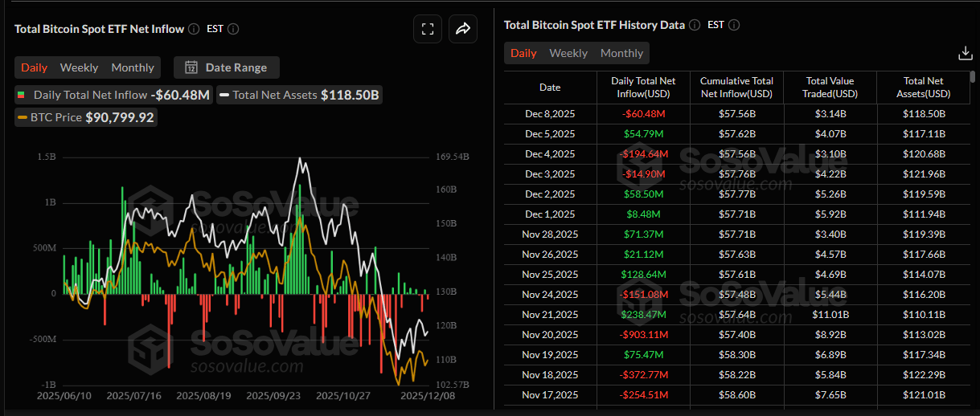Select the Nov 21,2025 date cell
The height and width of the screenshot is (416, 980).
[x=550, y=315]
